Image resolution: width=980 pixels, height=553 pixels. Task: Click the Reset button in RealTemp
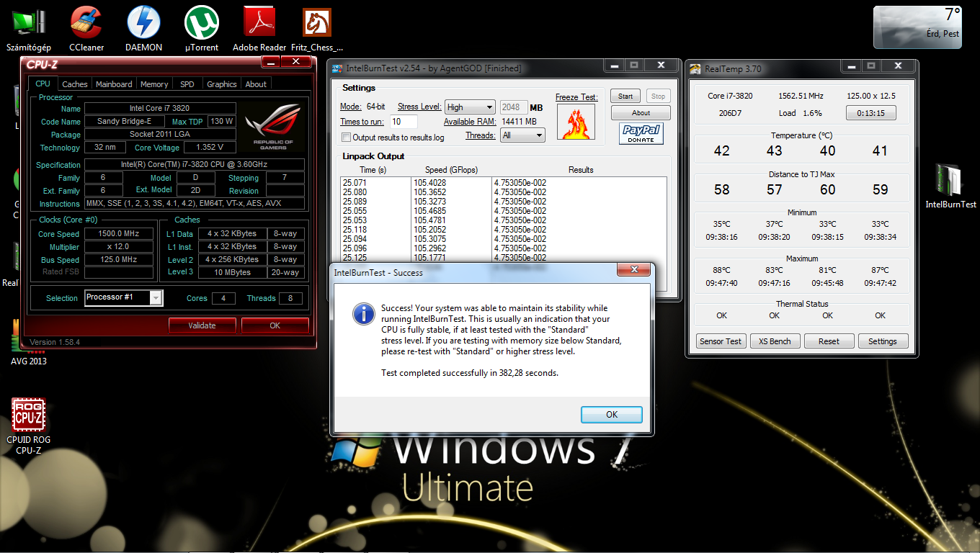click(829, 341)
